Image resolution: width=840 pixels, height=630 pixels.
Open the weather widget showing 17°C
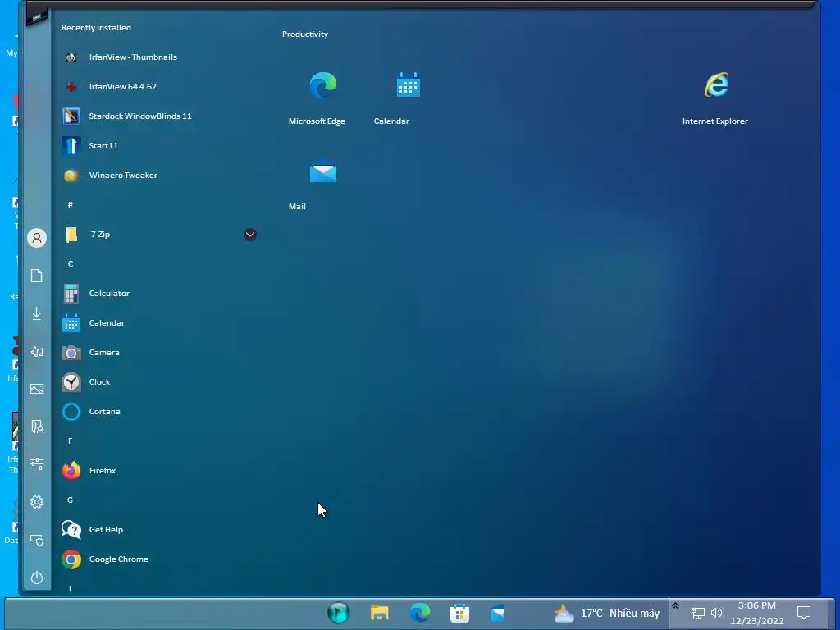[606, 614]
